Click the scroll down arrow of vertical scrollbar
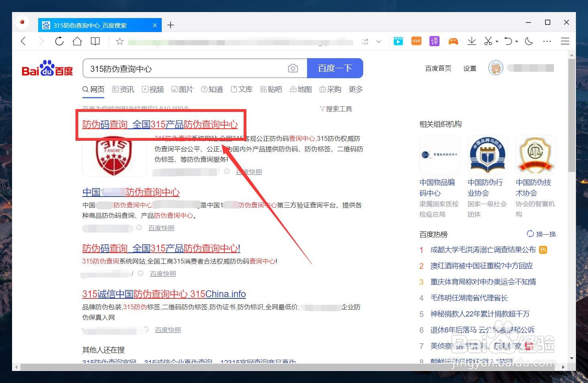Image resolution: width=588 pixels, height=383 pixels. (572, 359)
